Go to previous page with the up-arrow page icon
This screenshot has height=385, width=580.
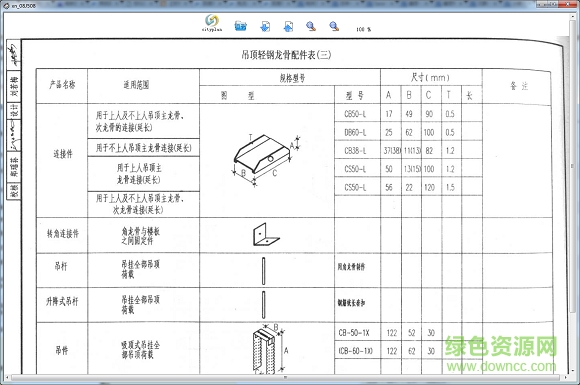click(x=288, y=26)
